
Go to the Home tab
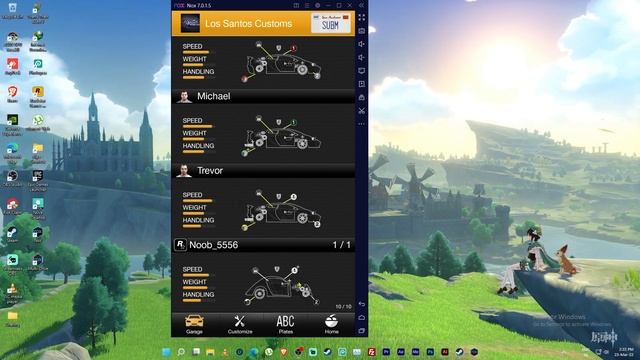point(331,324)
